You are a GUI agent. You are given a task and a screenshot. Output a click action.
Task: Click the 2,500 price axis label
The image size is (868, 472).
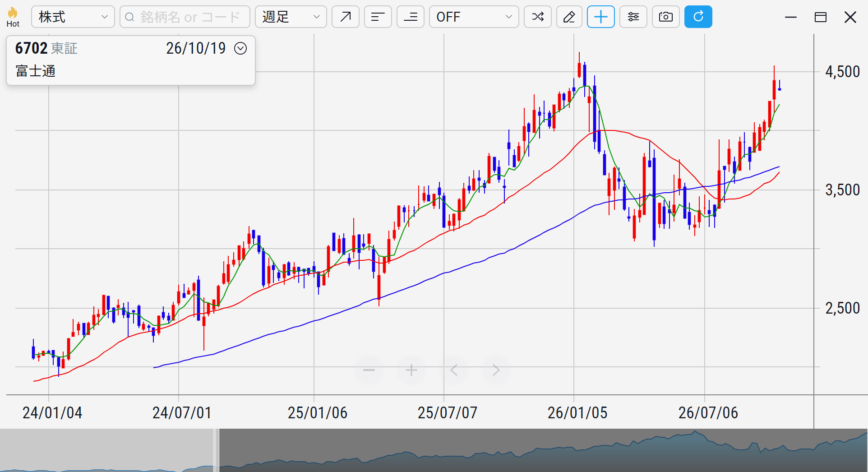click(842, 308)
